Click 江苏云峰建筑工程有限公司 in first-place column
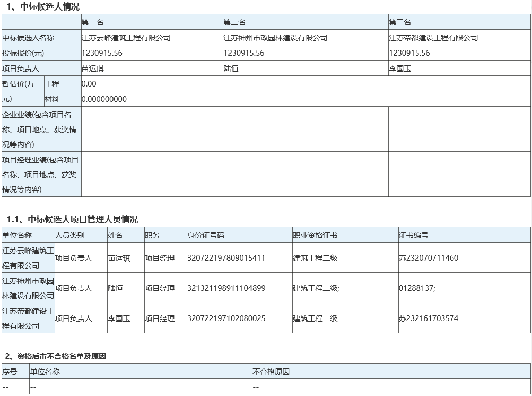Viewport: 532px width, 396px height. coord(126,38)
